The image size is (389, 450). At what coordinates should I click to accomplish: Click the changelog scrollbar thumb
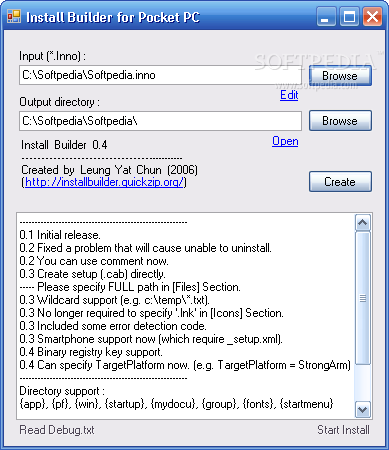[x=363, y=298]
